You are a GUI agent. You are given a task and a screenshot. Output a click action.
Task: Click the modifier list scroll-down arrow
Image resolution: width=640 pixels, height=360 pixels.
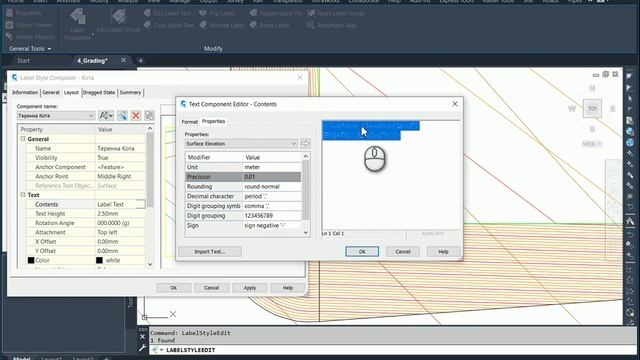point(306,233)
